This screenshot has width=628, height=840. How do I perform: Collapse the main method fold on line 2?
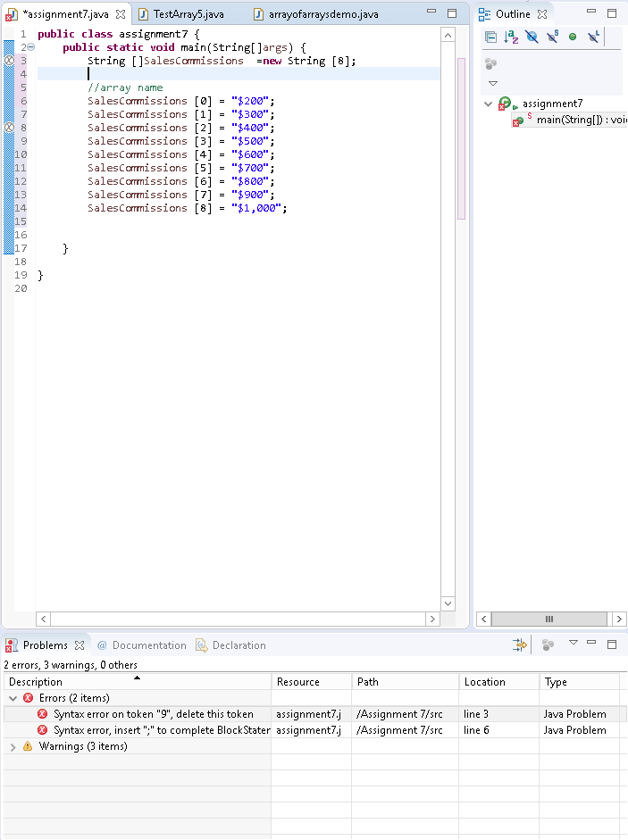tap(31, 47)
